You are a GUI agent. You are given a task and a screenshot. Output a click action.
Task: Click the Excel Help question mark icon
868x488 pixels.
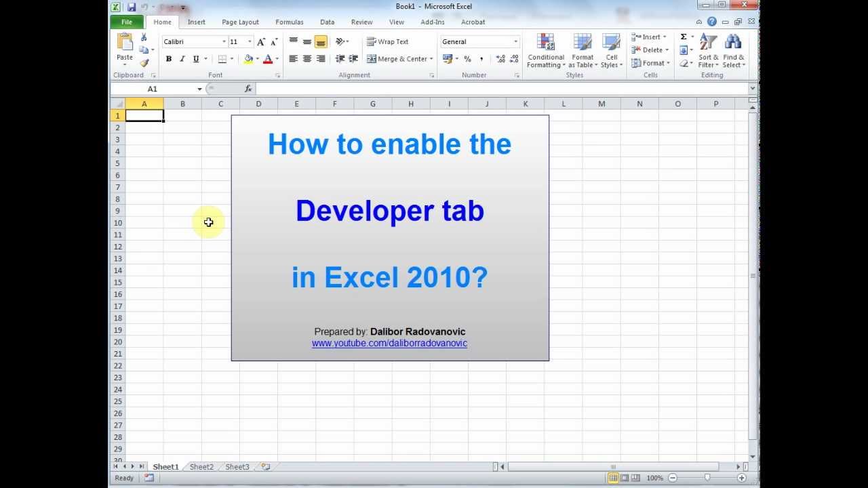[712, 22]
